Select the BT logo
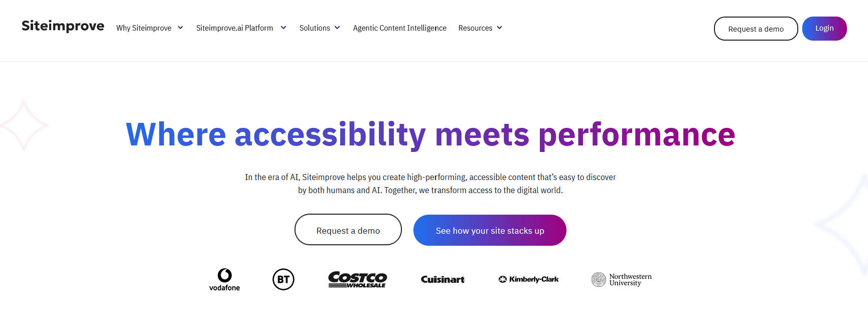This screenshot has height=325, width=868. click(283, 279)
